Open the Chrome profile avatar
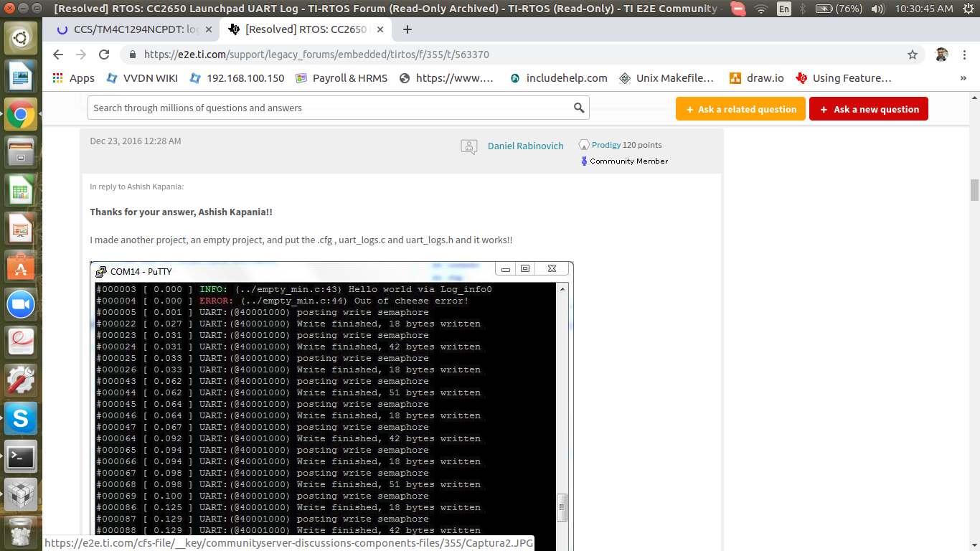 click(942, 55)
